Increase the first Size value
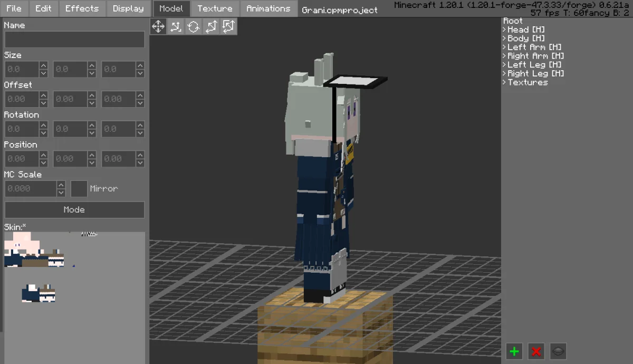The image size is (633, 364). click(x=44, y=65)
